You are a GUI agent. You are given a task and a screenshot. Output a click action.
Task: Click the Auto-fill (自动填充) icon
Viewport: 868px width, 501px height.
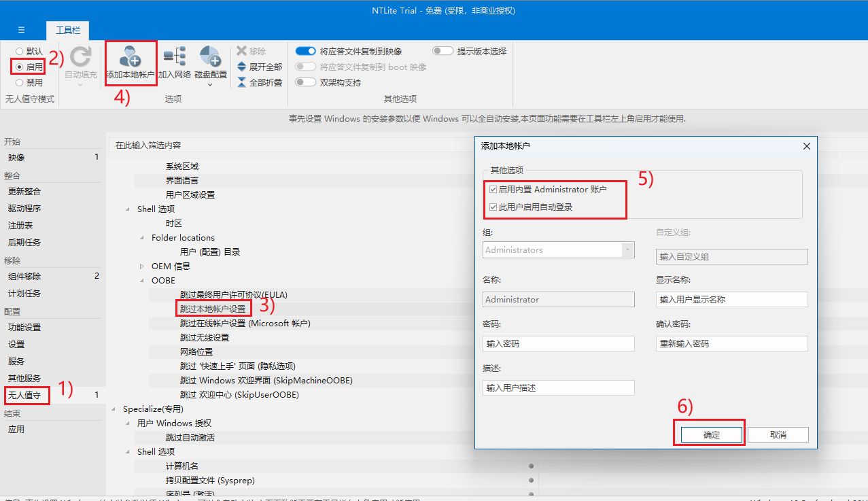(80, 58)
